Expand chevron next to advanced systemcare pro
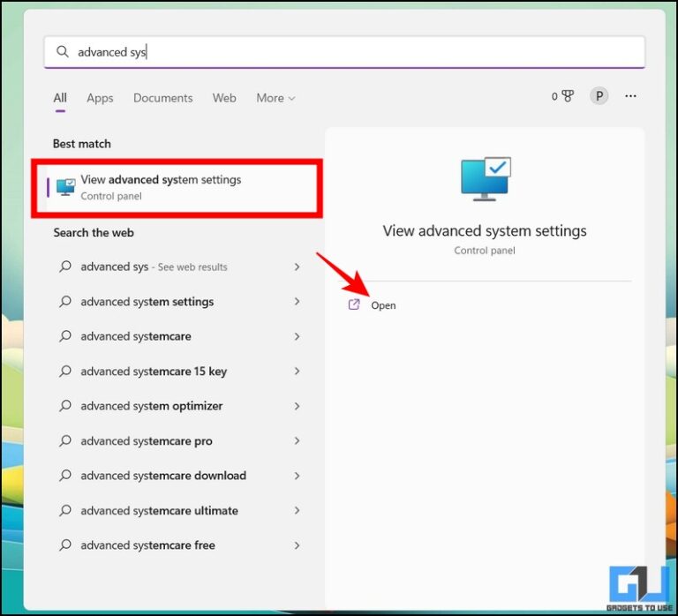Screen dimensions: 678x616 [x=297, y=441]
